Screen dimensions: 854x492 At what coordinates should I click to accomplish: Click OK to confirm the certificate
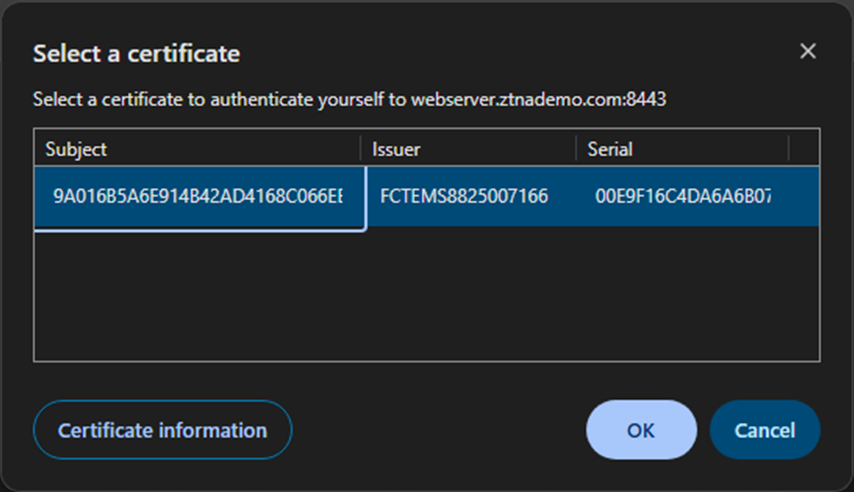coord(641,430)
